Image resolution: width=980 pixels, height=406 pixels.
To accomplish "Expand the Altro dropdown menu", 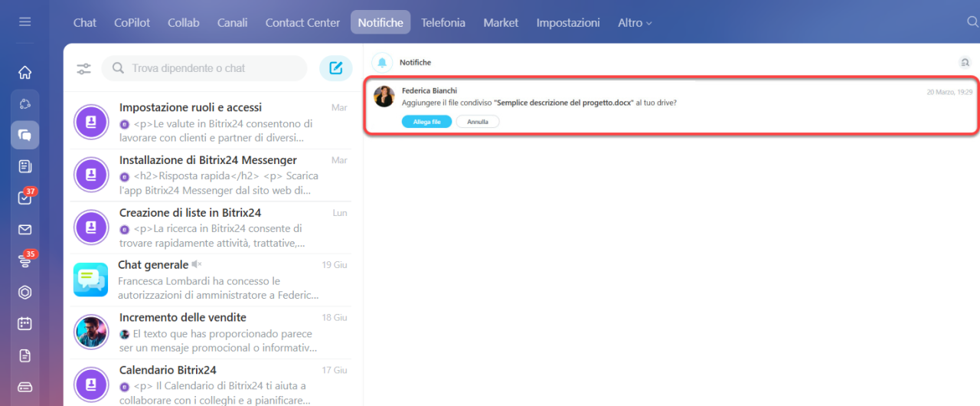I will (635, 22).
